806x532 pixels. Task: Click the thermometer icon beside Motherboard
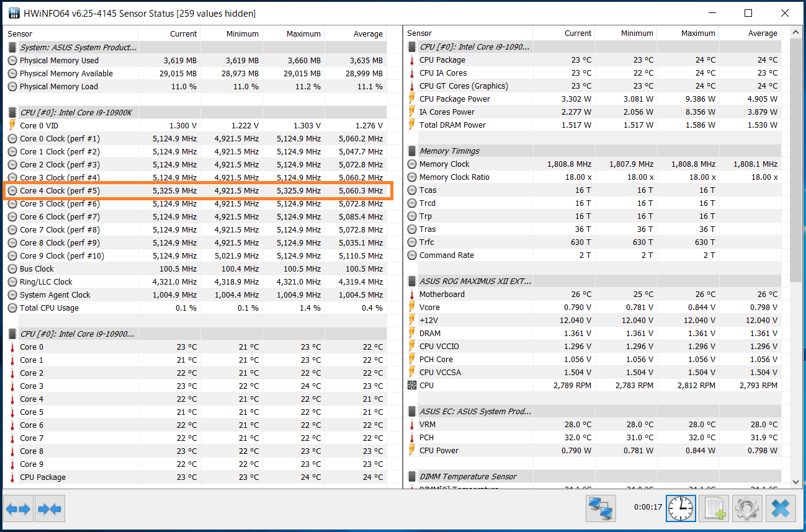point(412,295)
